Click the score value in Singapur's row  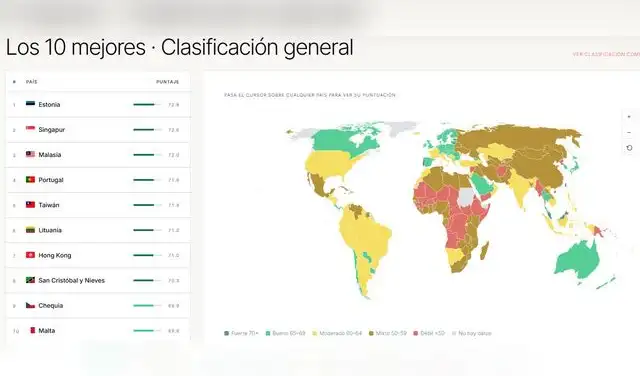173,130
